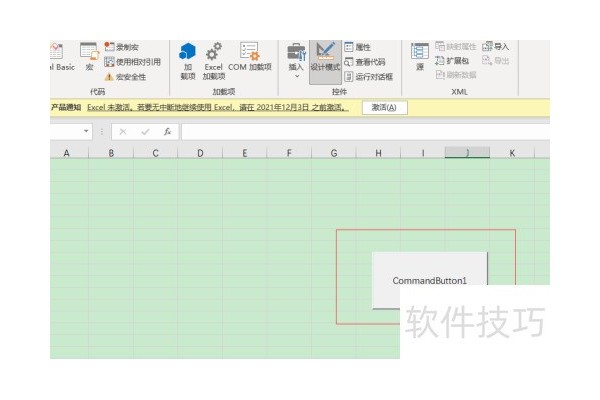Expand the Name Box dropdown arrow

pos(86,131)
